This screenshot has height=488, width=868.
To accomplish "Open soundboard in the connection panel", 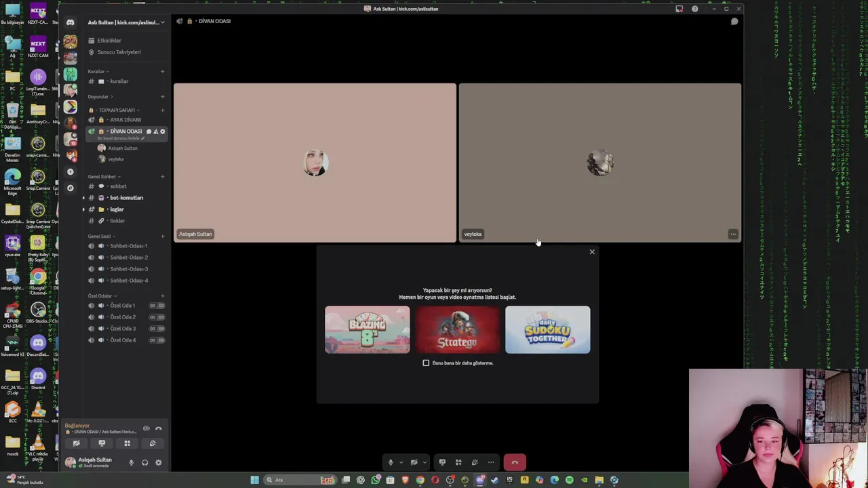I will [153, 443].
